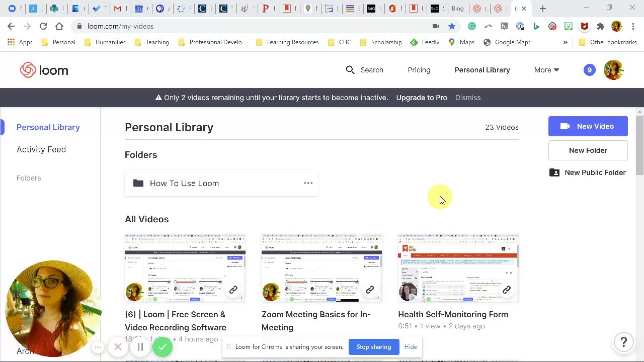
Task: Reload the browser page
Action: [x=43, y=26]
